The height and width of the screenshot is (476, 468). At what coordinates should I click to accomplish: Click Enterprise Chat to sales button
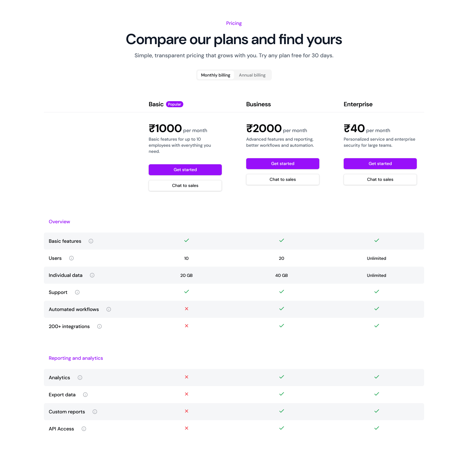[380, 179]
